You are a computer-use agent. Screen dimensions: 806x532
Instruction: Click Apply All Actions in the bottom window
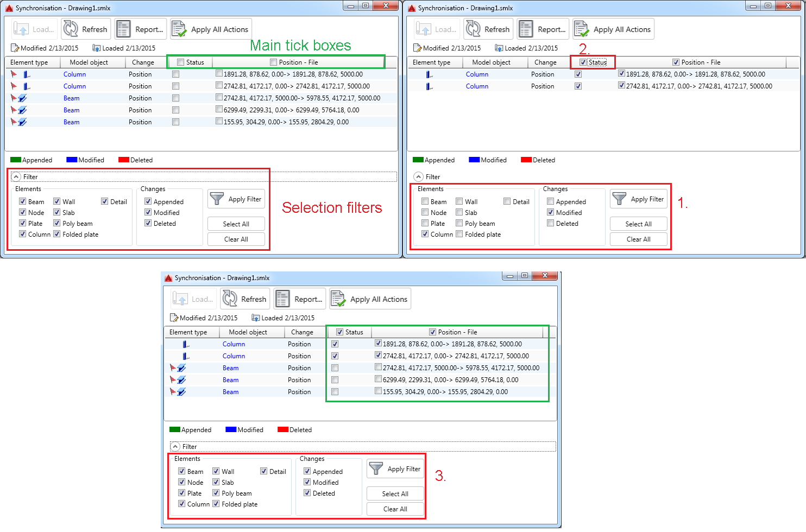pyautogui.click(x=370, y=299)
